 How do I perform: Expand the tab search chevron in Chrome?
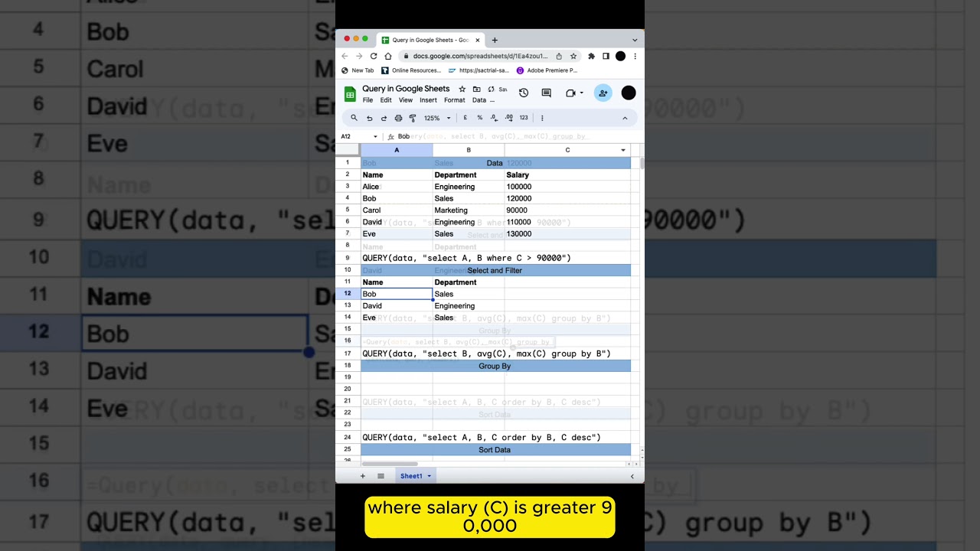click(x=635, y=40)
